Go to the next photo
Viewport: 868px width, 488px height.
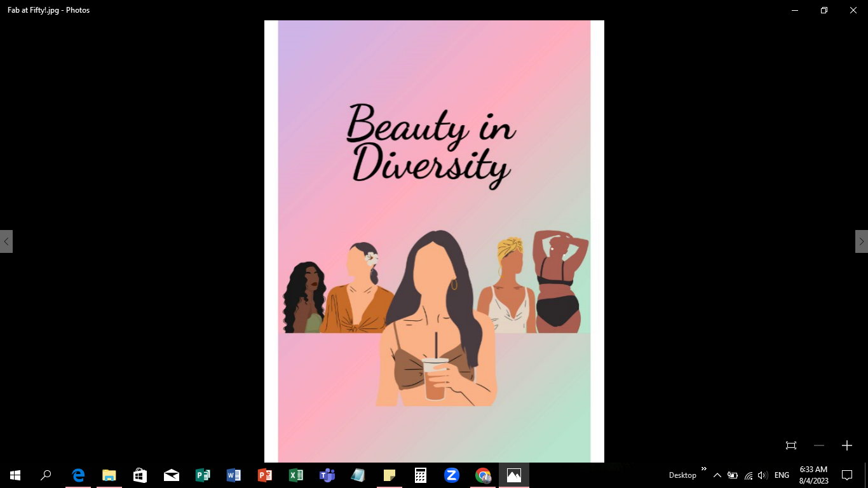pos(862,241)
